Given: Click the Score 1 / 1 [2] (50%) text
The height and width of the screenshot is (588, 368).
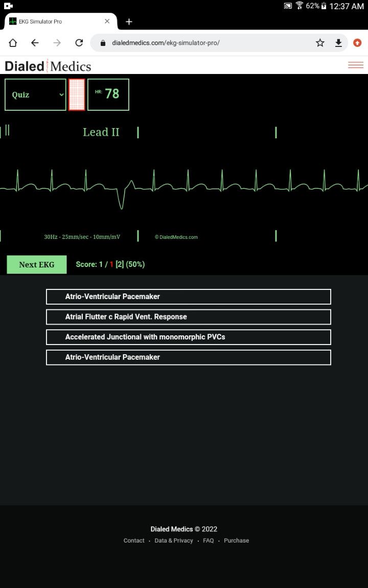Looking at the screenshot, I should coord(110,264).
